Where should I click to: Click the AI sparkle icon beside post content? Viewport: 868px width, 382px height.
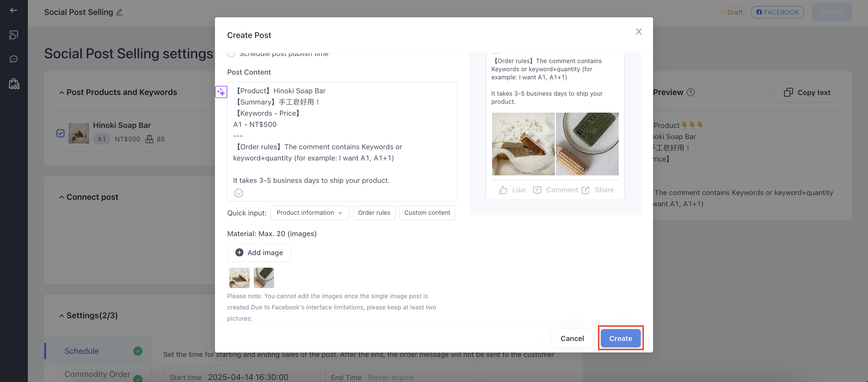click(x=221, y=92)
